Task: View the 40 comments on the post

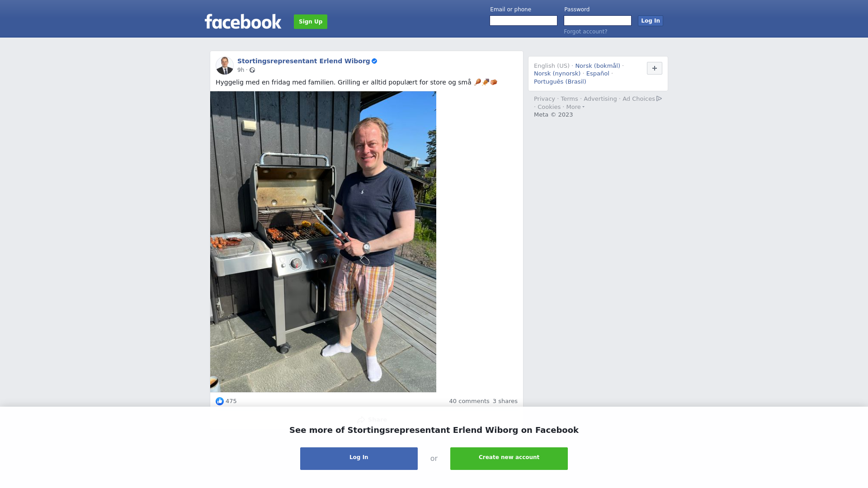Action: coord(469,401)
